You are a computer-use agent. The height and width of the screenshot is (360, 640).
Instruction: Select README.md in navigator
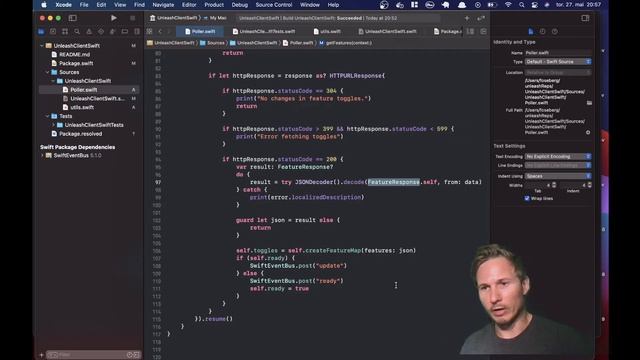(x=74, y=54)
